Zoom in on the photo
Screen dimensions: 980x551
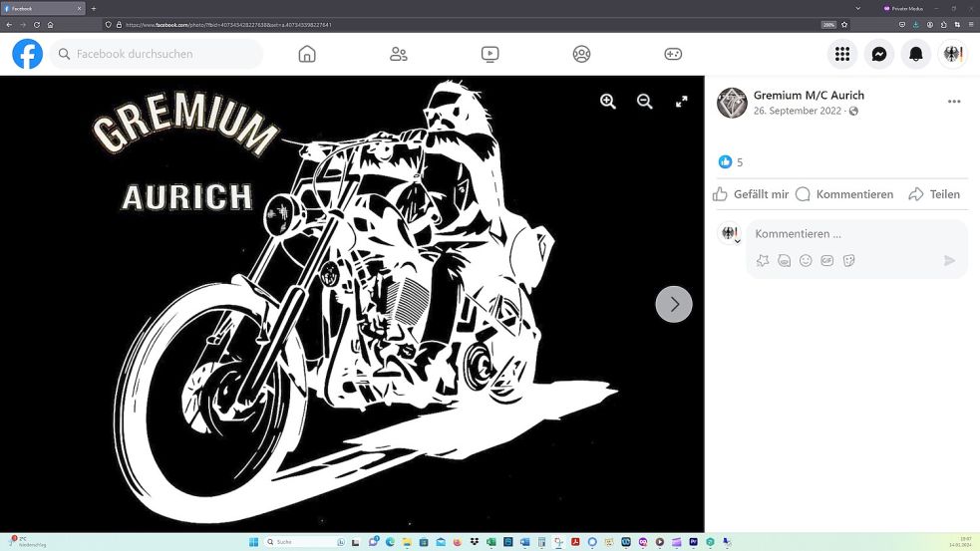coord(607,102)
